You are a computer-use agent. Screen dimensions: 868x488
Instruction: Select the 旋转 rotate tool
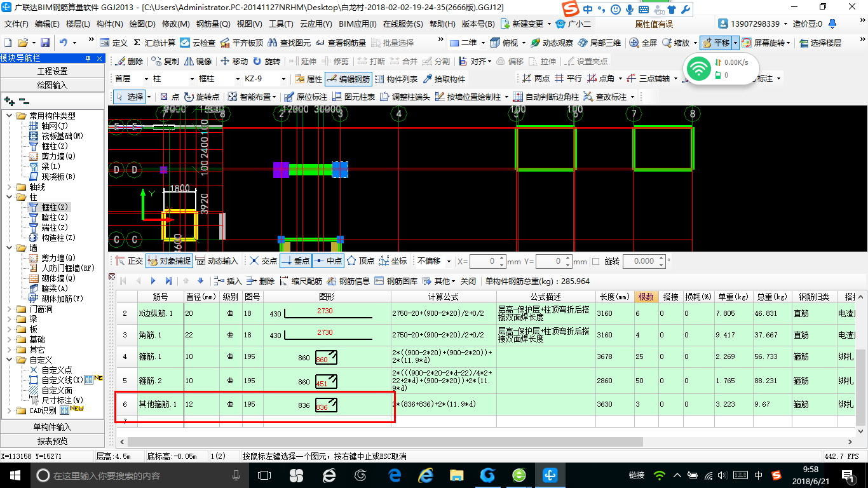(266, 61)
